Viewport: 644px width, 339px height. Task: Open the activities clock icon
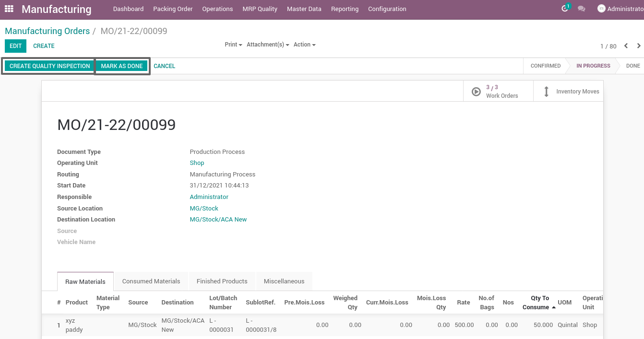coord(565,9)
